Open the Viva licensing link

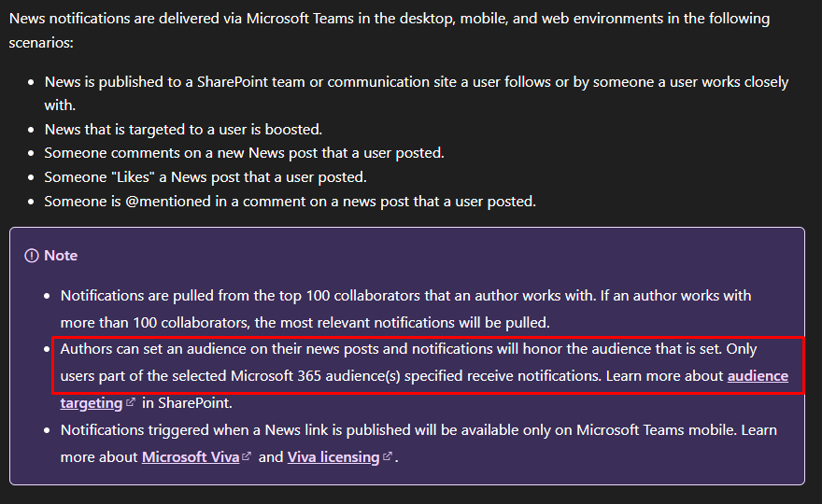(333, 456)
